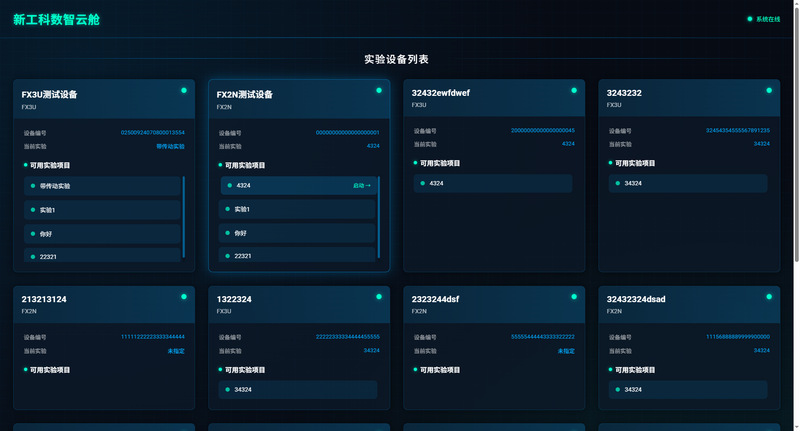The image size is (800, 431).
Task: Select the 34324 experiment in the 32432324dsad card
Action: (688, 390)
